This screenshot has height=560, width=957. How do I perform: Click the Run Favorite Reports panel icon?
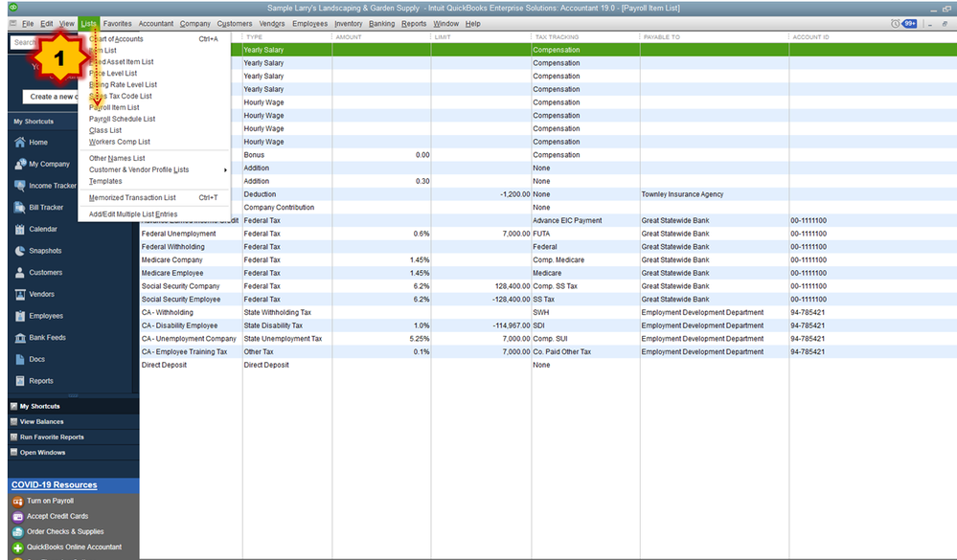(x=14, y=437)
